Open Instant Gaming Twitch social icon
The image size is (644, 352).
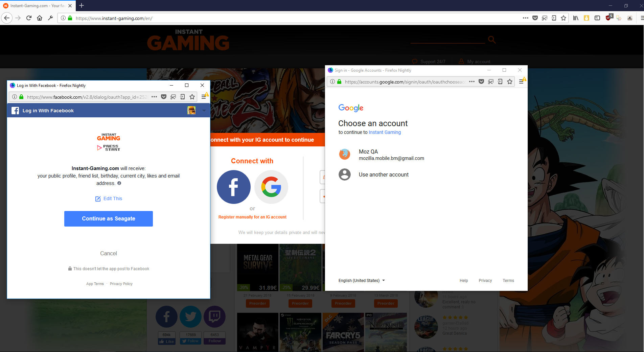[215, 316]
